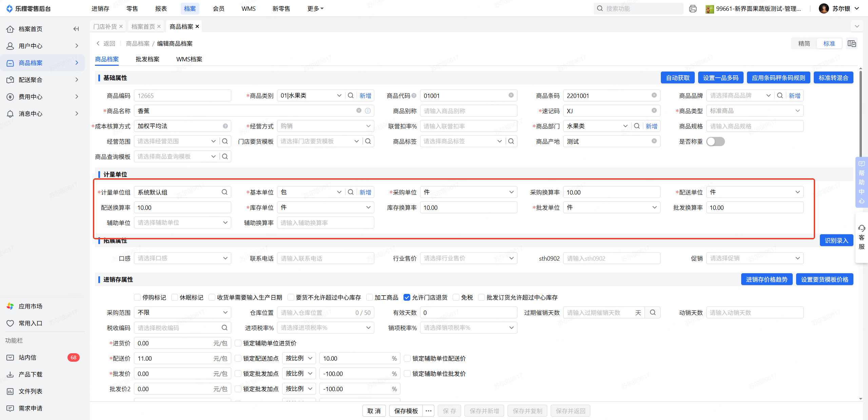Image resolution: width=868 pixels, height=420 pixels.
Task: Open the 会员 top menu
Action: click(219, 9)
